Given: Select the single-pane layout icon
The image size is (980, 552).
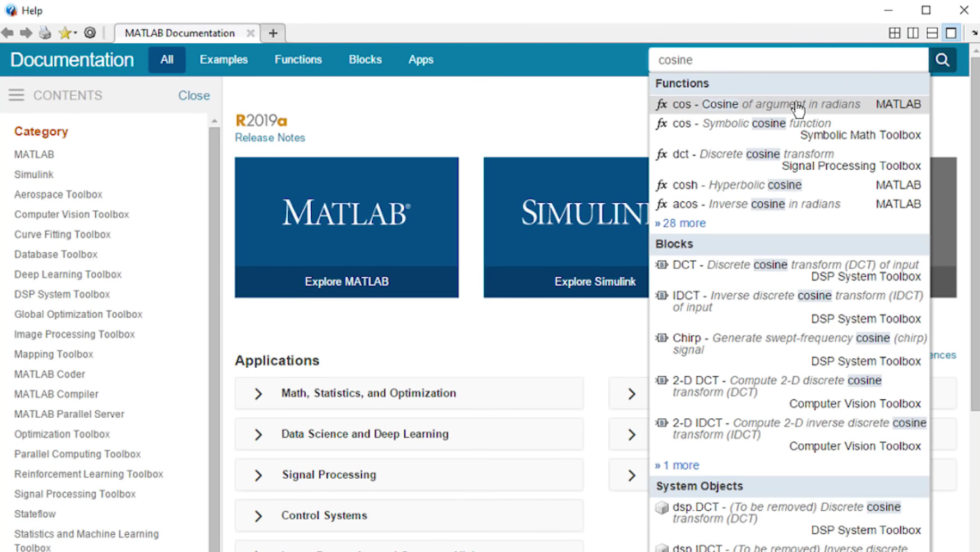Looking at the screenshot, I should (x=951, y=32).
